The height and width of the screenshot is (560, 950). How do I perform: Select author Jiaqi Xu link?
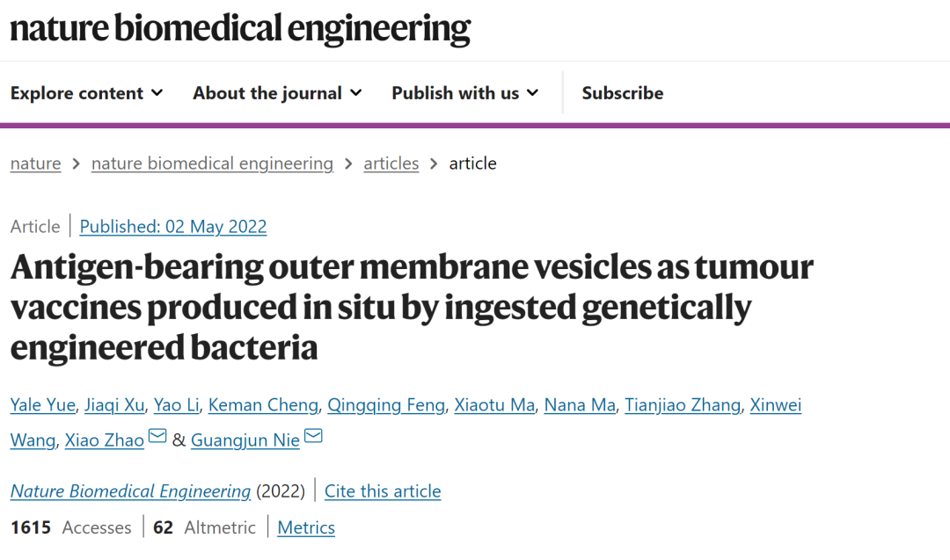[x=114, y=404]
